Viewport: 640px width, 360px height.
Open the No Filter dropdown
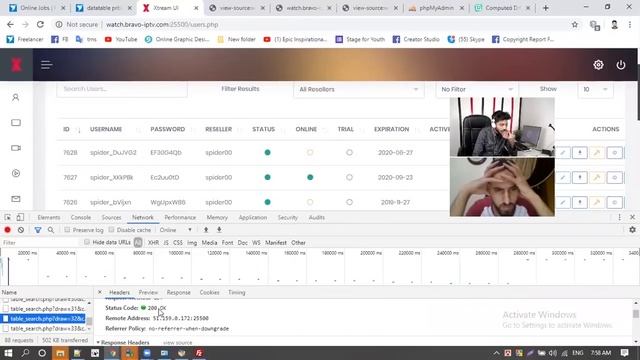(x=477, y=89)
